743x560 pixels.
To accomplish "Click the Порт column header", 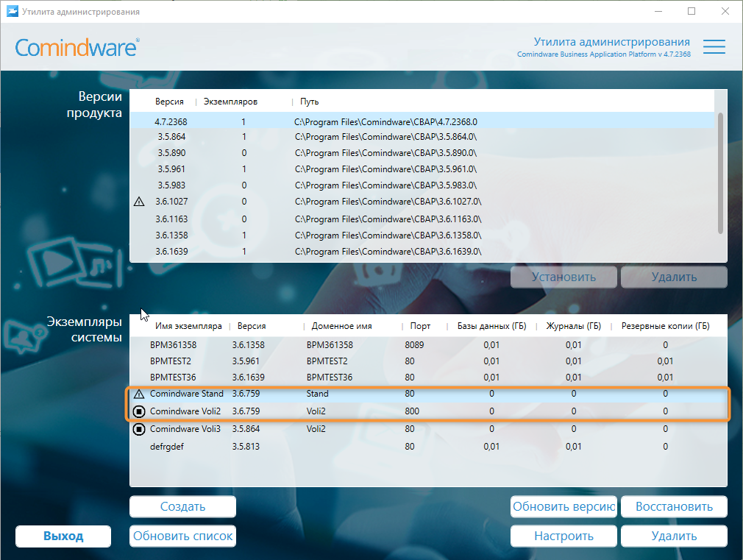I will pyautogui.click(x=420, y=326).
